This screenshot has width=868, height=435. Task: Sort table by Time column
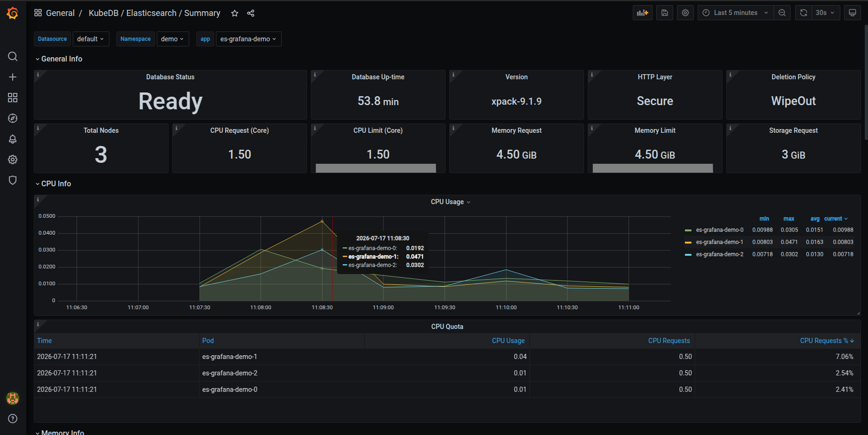point(45,341)
